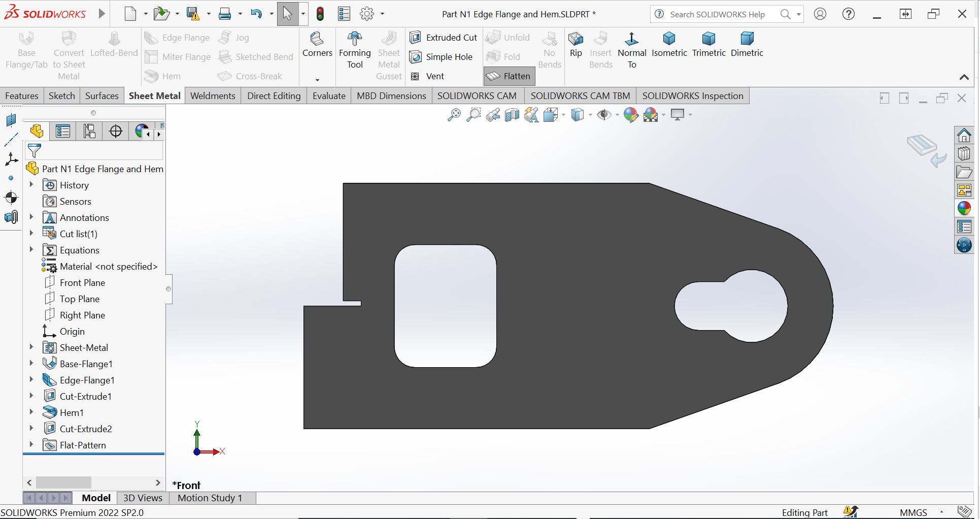
Task: Open the Options gear icon
Action: coord(367,14)
